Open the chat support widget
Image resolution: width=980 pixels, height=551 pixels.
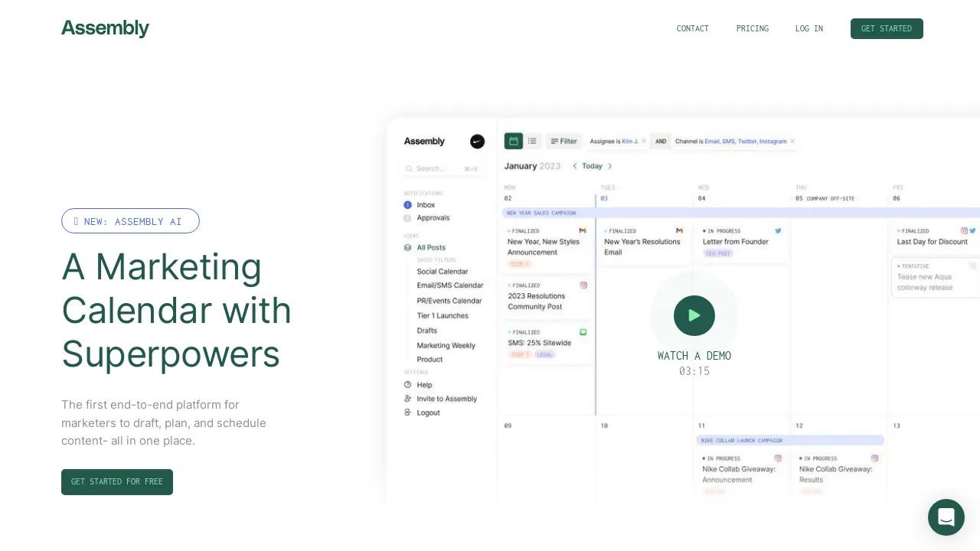(946, 517)
